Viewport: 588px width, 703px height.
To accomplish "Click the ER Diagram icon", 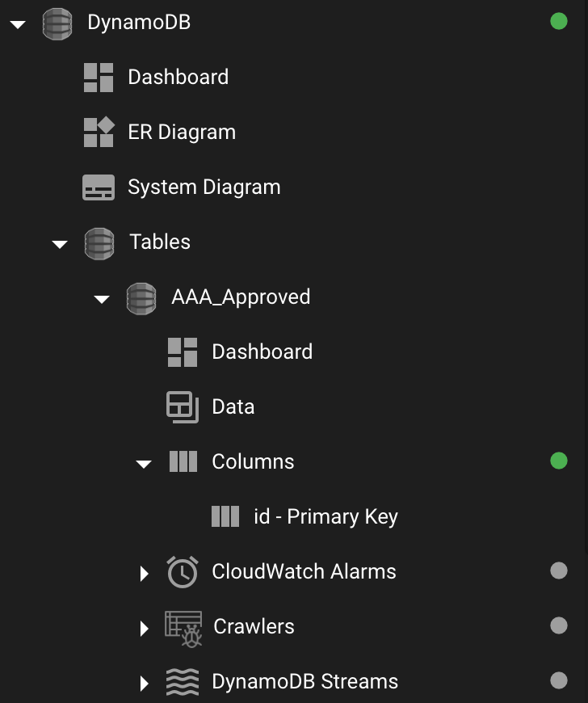I will coord(99,132).
